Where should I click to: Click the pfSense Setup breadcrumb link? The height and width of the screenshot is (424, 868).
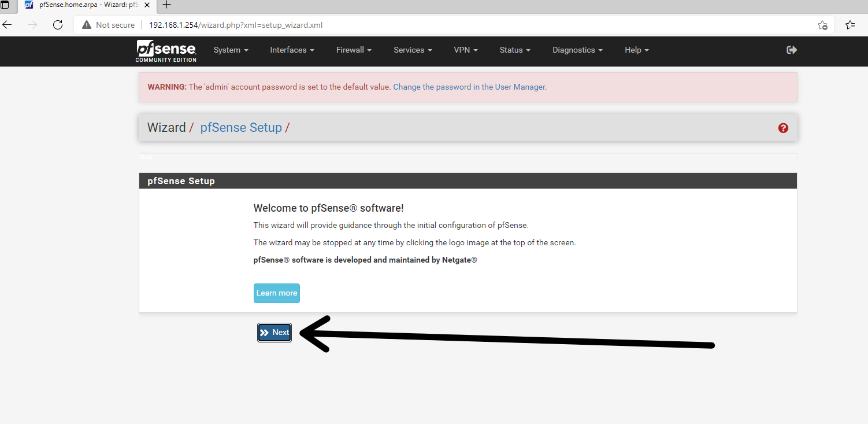(241, 127)
